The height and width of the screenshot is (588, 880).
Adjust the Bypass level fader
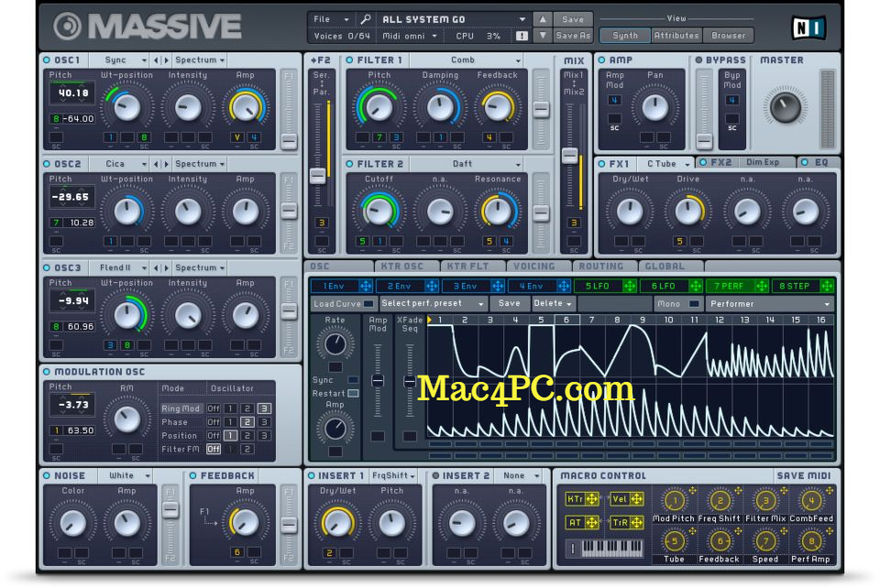coord(704,141)
